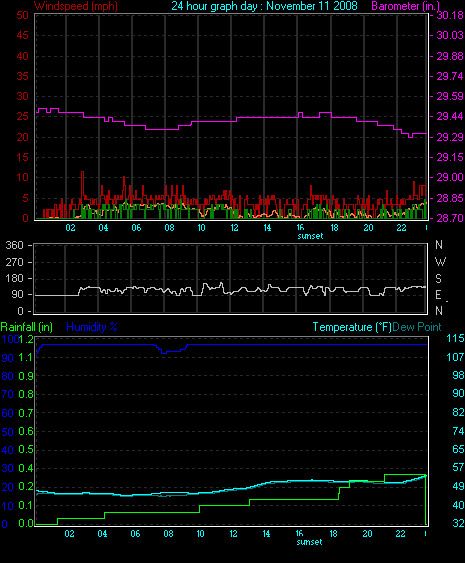Click "sunset" label under the windspeed chart
This screenshot has width=465, height=563.
pyautogui.click(x=310, y=236)
